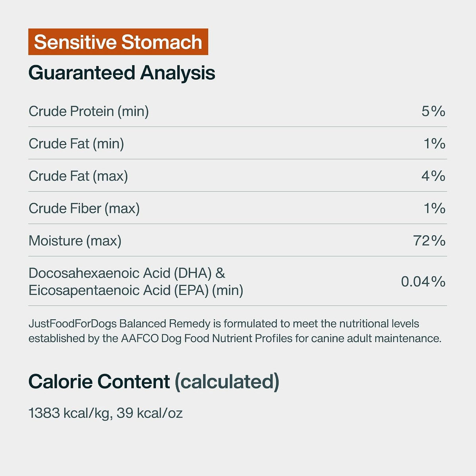Select the Crude Fat (min) row label
This screenshot has width=476, height=476.
pos(76,144)
